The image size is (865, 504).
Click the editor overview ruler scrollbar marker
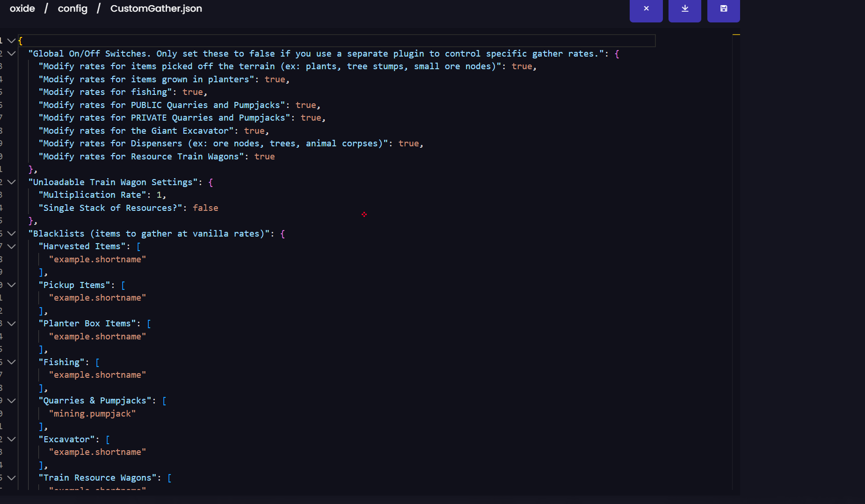pos(736,35)
